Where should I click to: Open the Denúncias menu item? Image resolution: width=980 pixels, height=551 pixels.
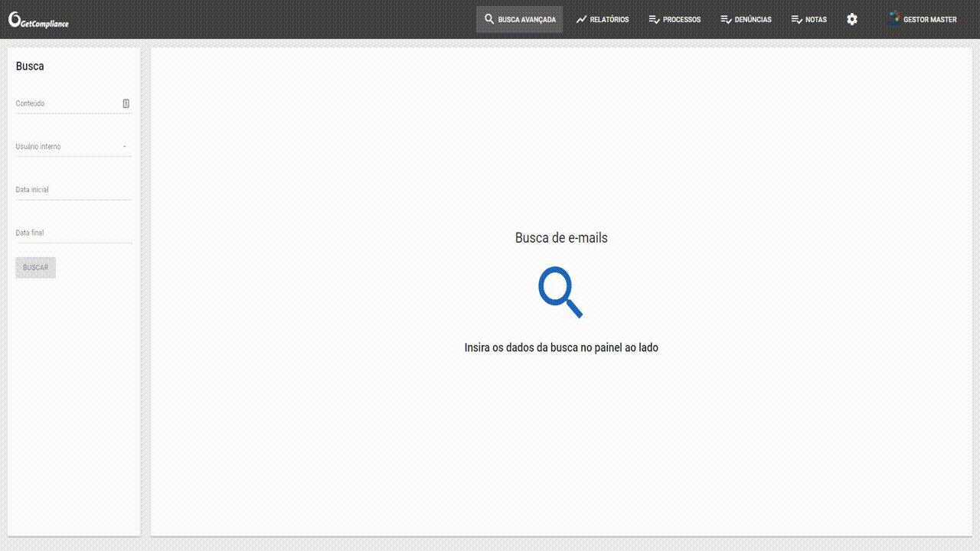click(x=753, y=20)
